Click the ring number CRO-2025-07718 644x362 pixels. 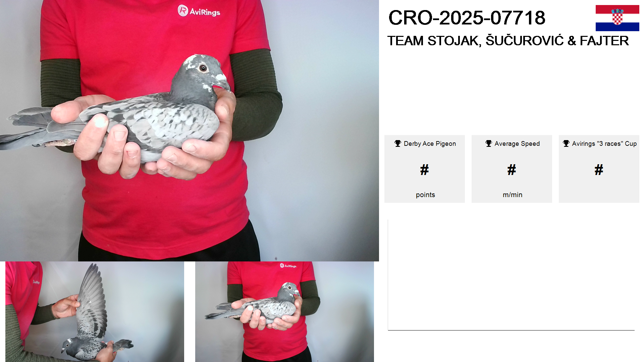tap(467, 18)
